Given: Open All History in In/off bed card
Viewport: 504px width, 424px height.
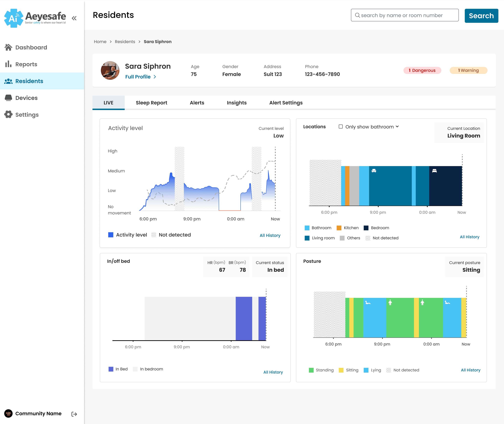Looking at the screenshot, I should click(273, 372).
